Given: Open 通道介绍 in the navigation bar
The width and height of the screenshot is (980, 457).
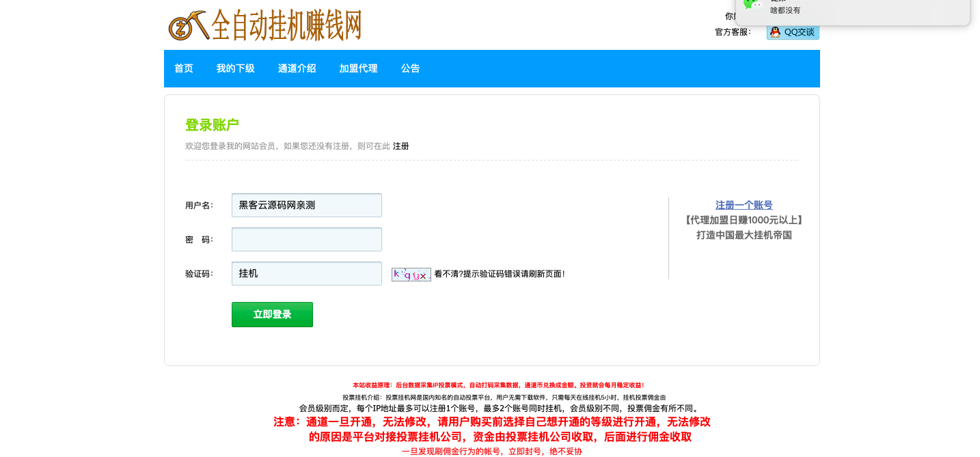Looking at the screenshot, I should click(x=297, y=68).
